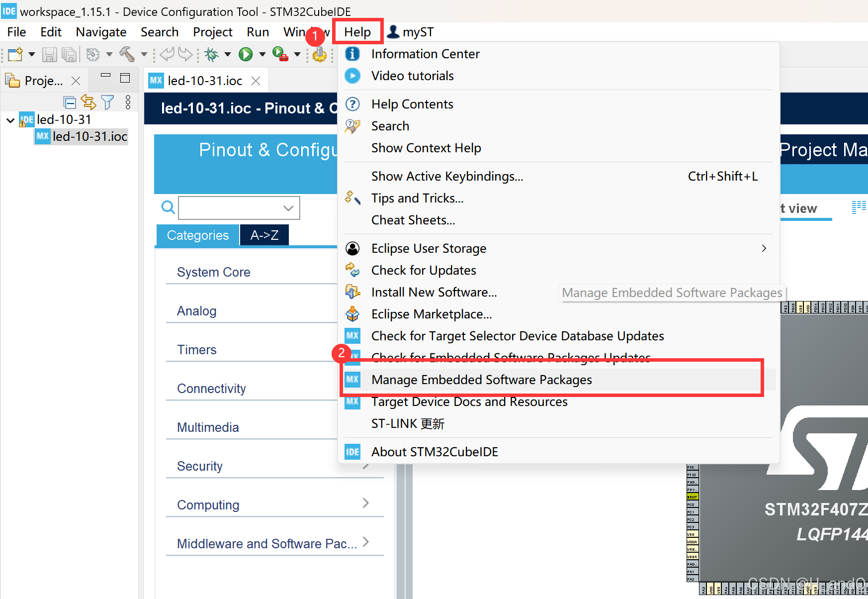
Task: Open the Debug dropdown arrow
Action: [228, 54]
